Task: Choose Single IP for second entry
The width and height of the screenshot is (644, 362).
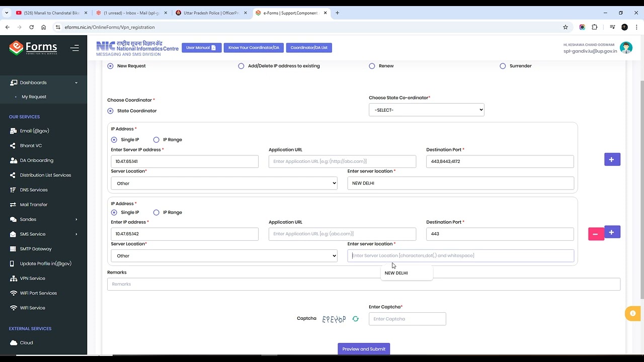Action: coord(114,212)
